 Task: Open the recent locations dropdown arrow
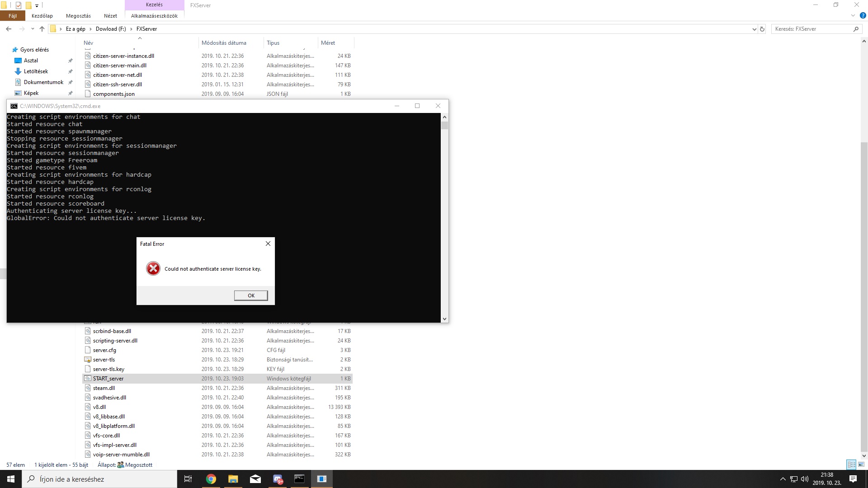33,29
